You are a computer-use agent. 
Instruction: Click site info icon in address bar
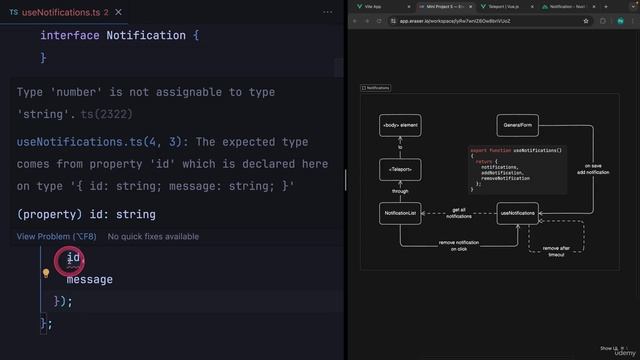point(393,21)
